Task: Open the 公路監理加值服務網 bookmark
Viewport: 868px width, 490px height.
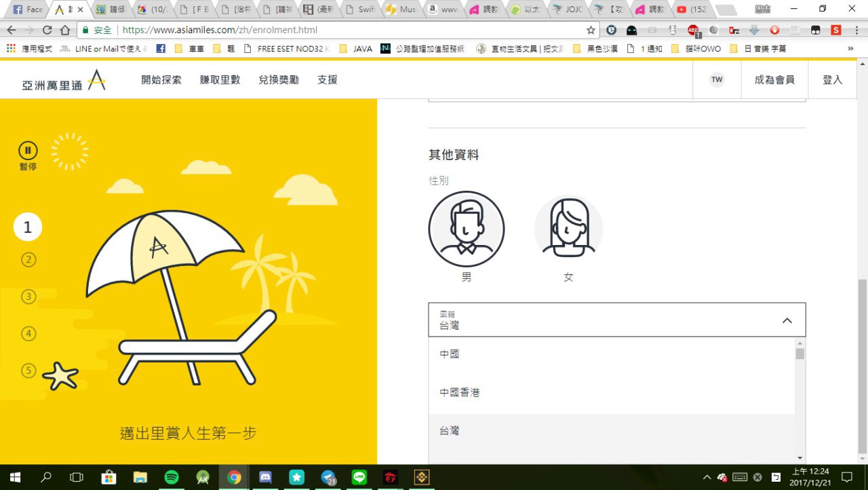Action: tap(422, 49)
